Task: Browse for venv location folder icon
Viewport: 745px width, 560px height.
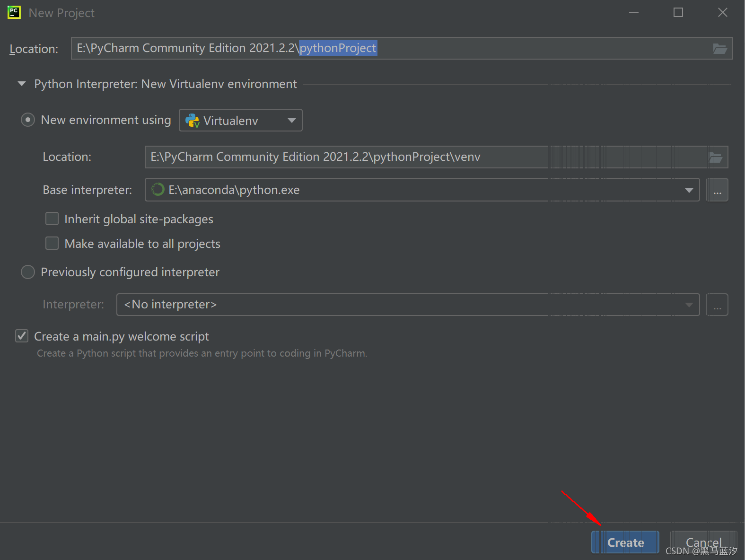Action: 715,157
